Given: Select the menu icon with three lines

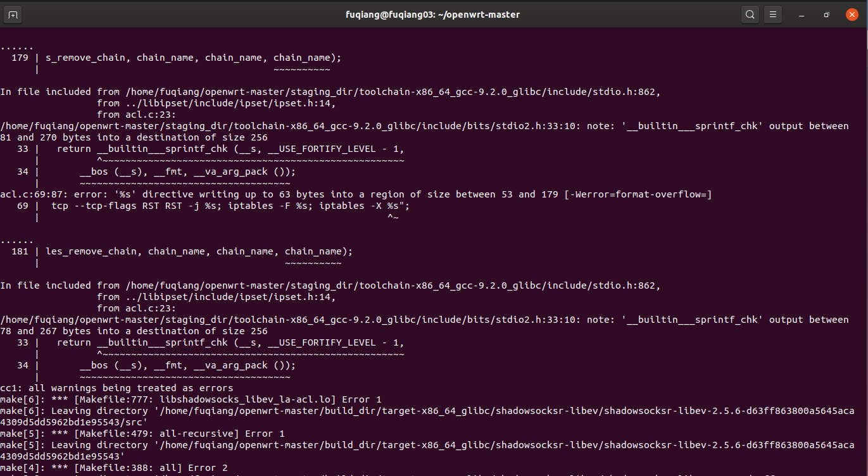Looking at the screenshot, I should tap(773, 14).
